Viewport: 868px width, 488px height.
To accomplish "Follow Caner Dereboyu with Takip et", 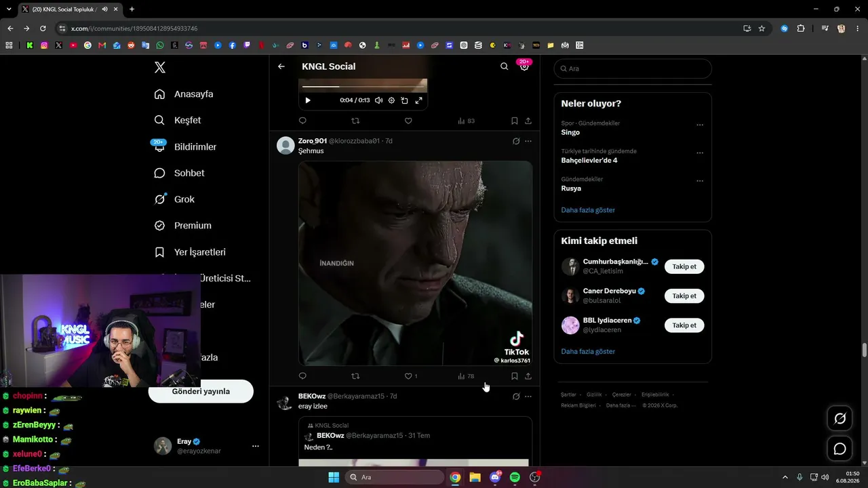I will [684, 296].
